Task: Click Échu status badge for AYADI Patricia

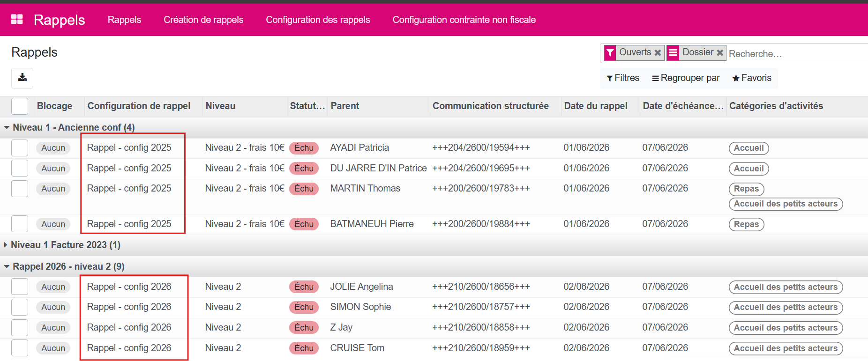Action: click(304, 148)
